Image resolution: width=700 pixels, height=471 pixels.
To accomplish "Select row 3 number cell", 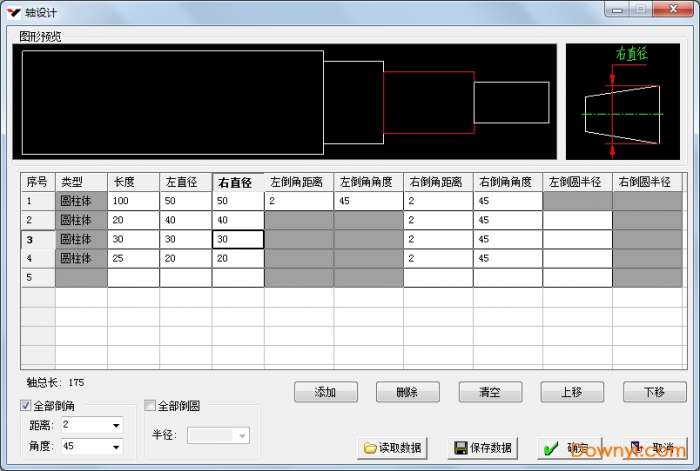I will pos(38,239).
